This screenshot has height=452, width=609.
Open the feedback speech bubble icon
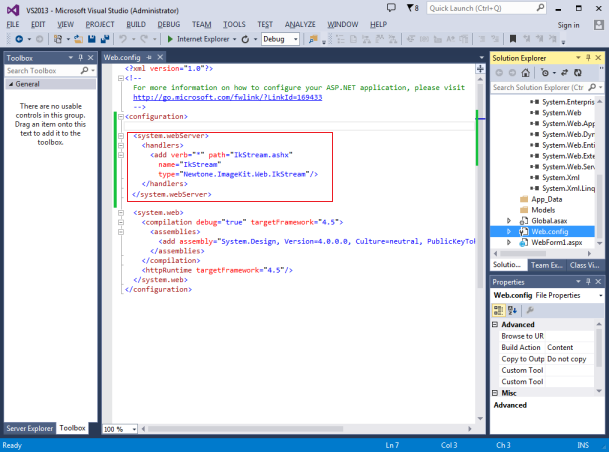point(391,7)
